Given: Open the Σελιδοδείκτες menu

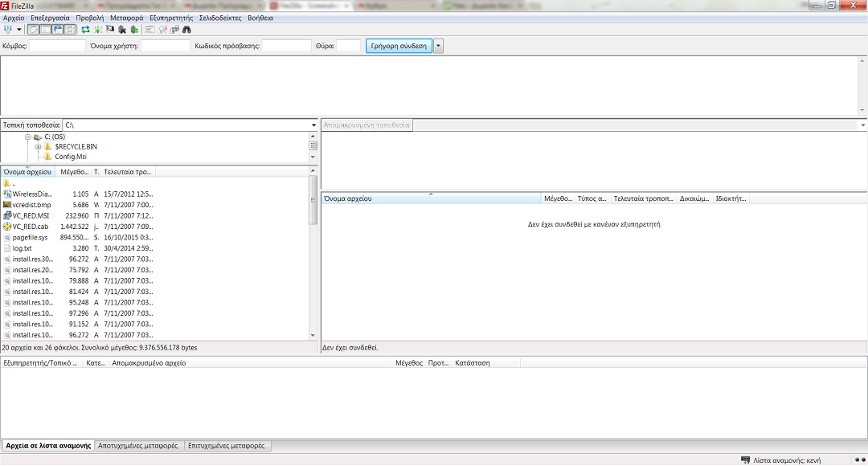Looking at the screenshot, I should click(220, 18).
